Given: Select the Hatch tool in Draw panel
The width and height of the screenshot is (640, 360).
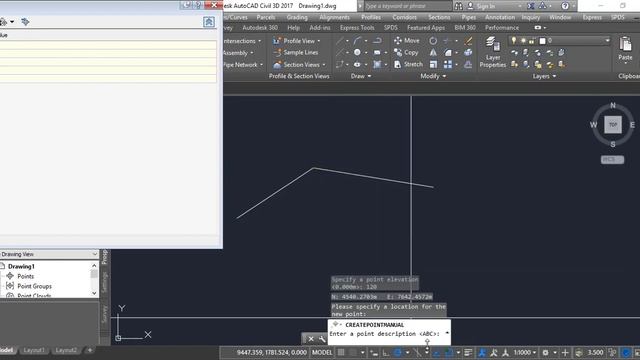Looking at the screenshot, I should click(377, 64).
